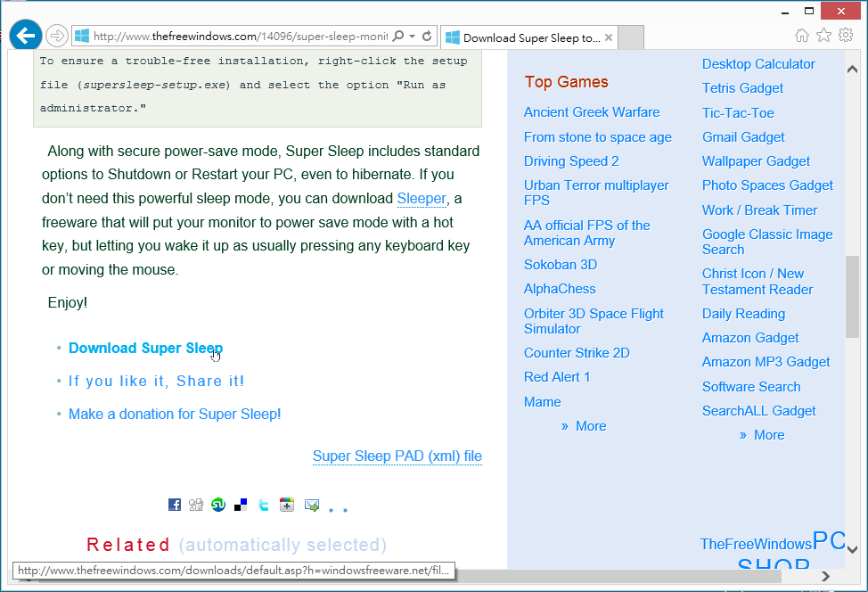
Task: Open Software Search link
Action: tap(751, 387)
